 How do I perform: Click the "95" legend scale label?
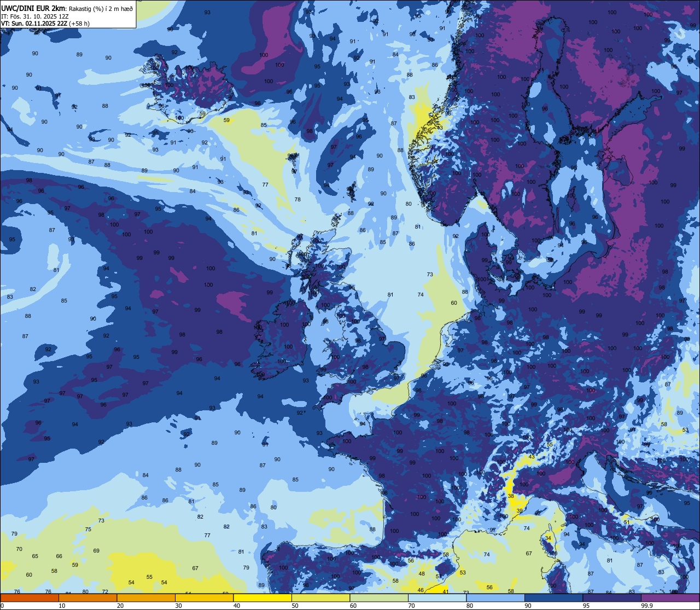coord(586,606)
